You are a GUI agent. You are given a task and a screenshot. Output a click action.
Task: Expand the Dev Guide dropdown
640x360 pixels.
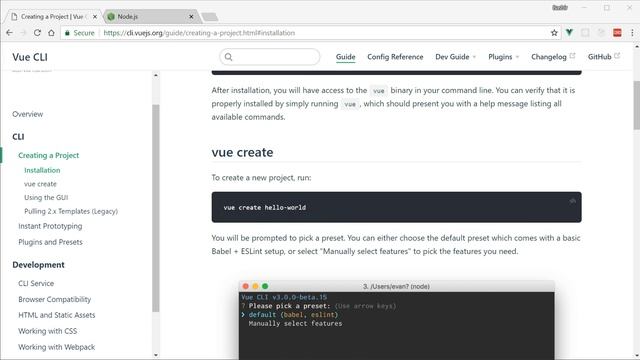tap(456, 57)
